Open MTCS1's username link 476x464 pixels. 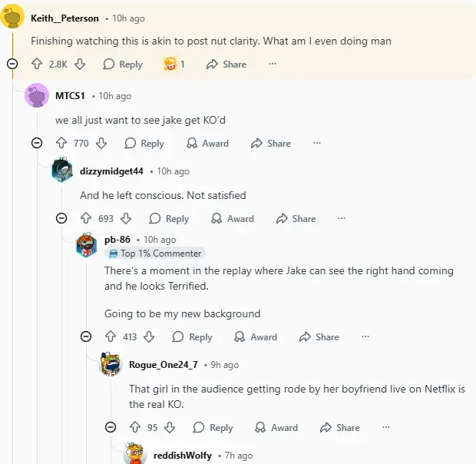(x=71, y=96)
